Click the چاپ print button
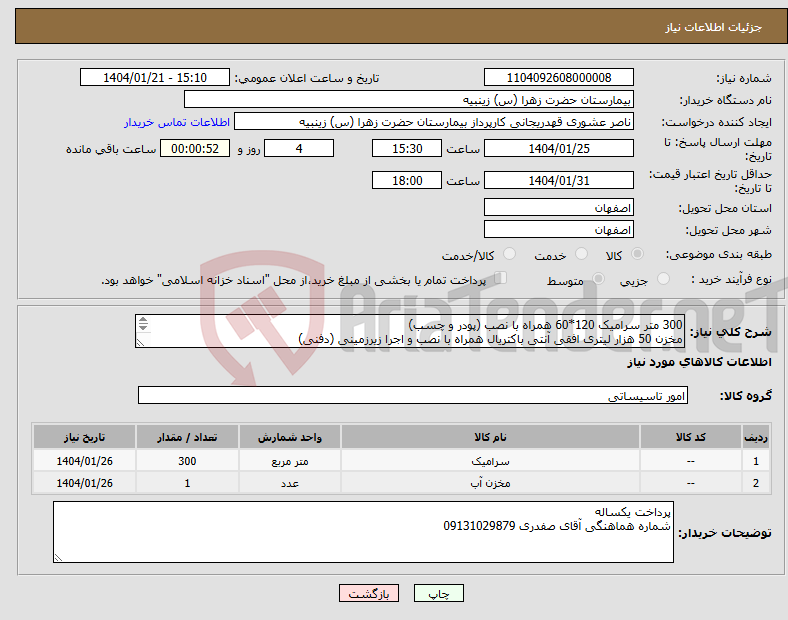Screen dimensions: 788x620 point(439,593)
